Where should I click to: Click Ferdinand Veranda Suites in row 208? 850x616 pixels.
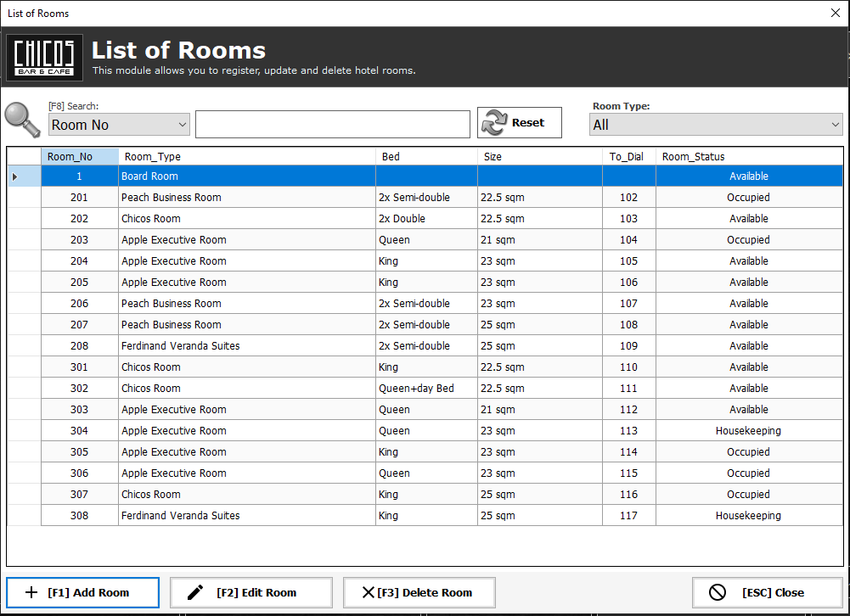coord(246,345)
